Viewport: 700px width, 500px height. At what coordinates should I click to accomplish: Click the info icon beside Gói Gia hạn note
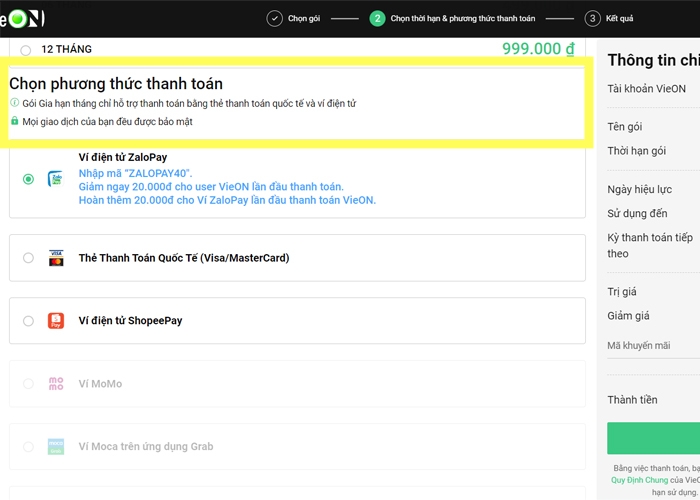[15, 103]
